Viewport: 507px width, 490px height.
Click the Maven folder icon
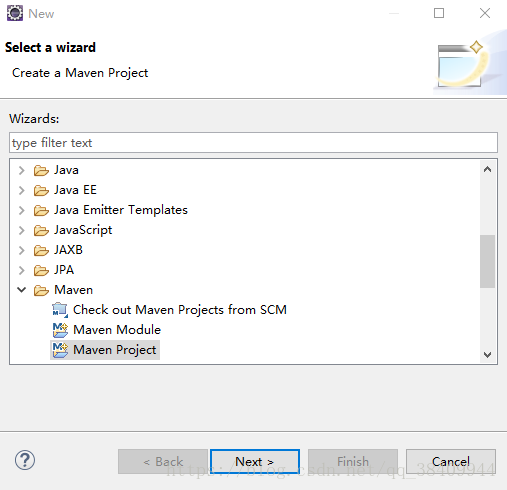tap(41, 290)
